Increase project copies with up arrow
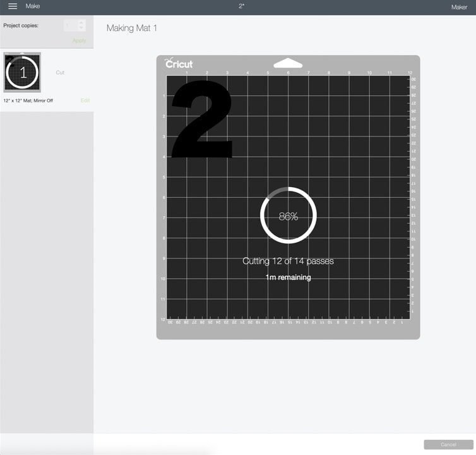This screenshot has height=455, width=476. [81, 22]
